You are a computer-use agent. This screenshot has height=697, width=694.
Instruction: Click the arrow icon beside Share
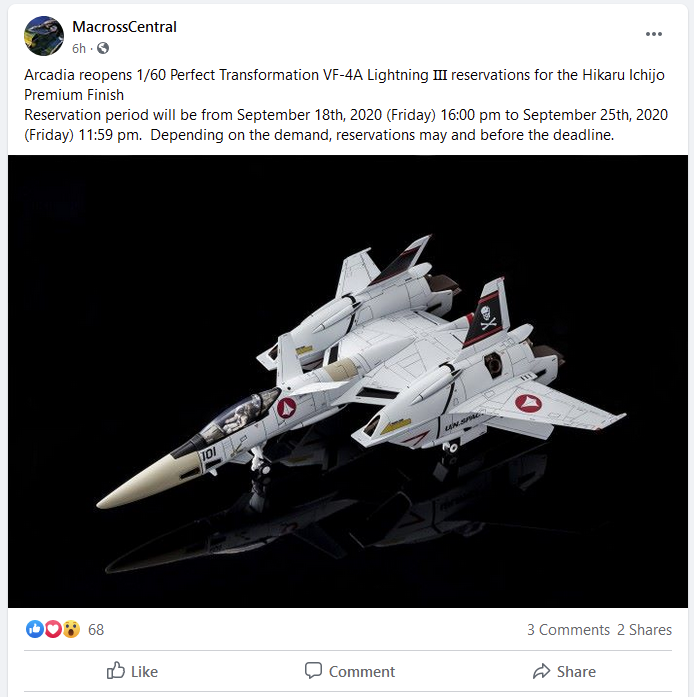[542, 671]
